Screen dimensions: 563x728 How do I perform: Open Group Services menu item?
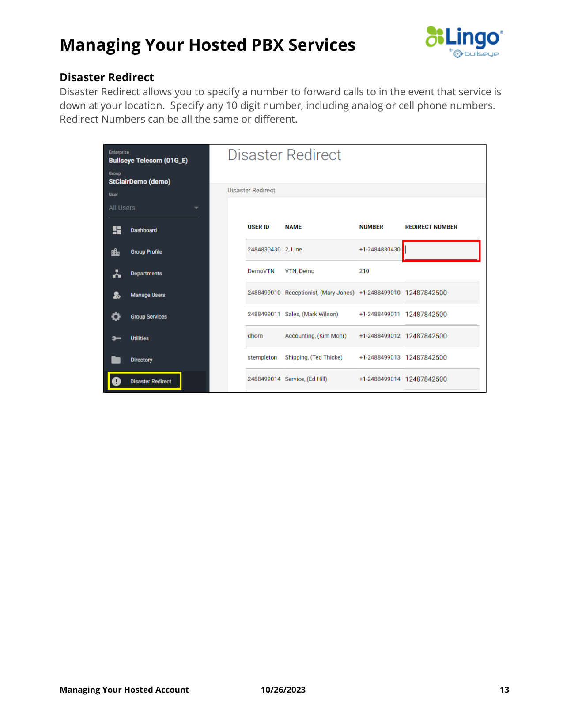(148, 317)
